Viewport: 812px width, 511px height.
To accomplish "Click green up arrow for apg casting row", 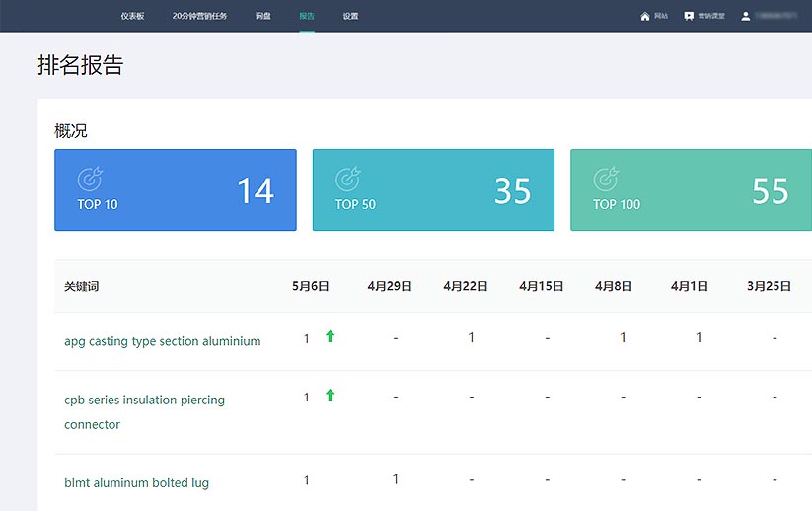I will (x=330, y=337).
